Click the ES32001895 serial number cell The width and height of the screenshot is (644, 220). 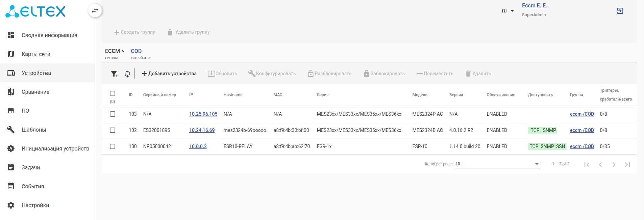tap(157, 130)
